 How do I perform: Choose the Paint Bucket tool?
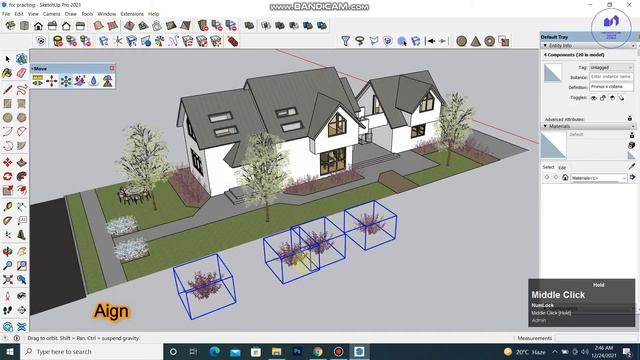click(7, 73)
